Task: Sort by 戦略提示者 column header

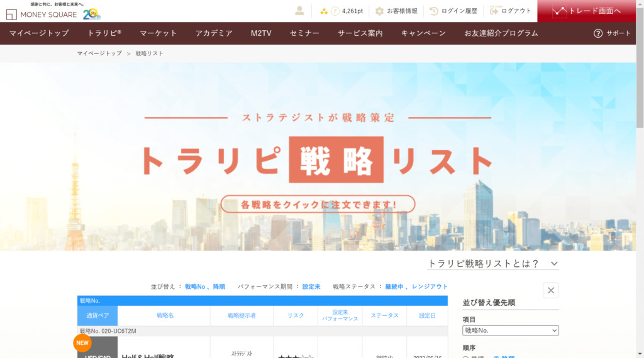Action: (241, 316)
